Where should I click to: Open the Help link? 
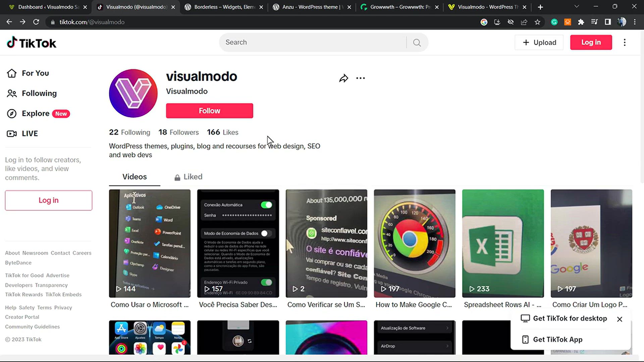10,308
